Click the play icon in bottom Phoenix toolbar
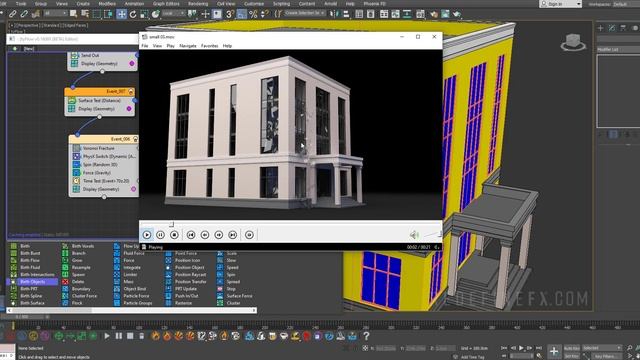Image resolution: width=640 pixels, height=360 pixels. point(107,336)
